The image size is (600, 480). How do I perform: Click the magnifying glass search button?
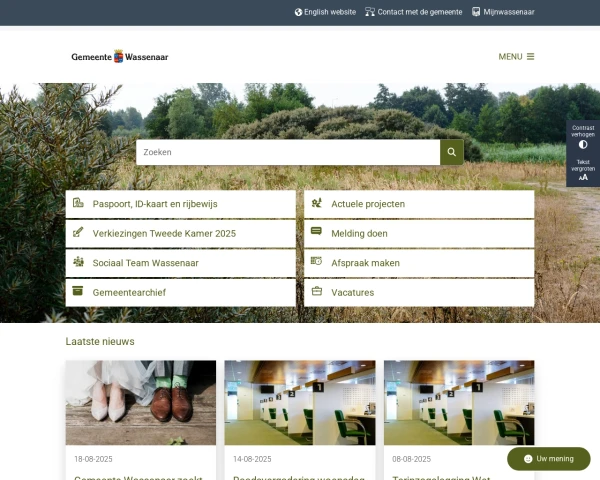coord(452,152)
